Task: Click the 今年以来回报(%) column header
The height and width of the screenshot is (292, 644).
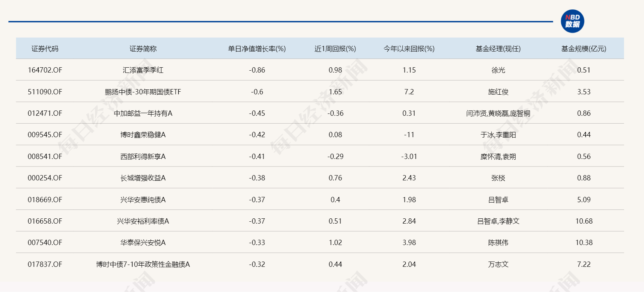Action: (x=409, y=48)
